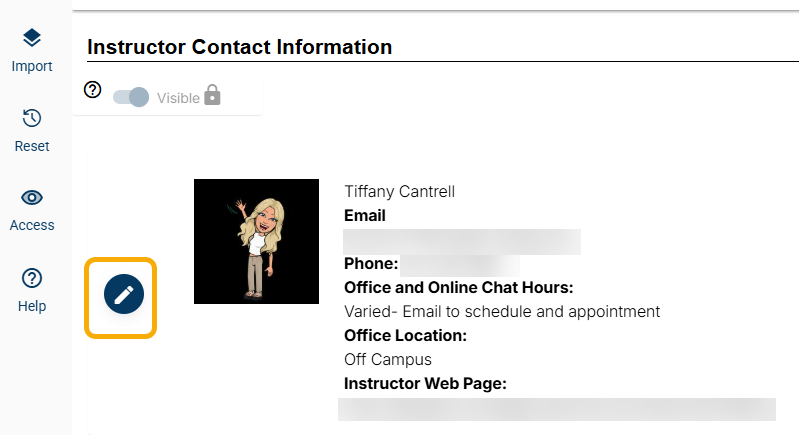Click the instructor avatar image
This screenshot has height=435, width=799.
(x=256, y=241)
